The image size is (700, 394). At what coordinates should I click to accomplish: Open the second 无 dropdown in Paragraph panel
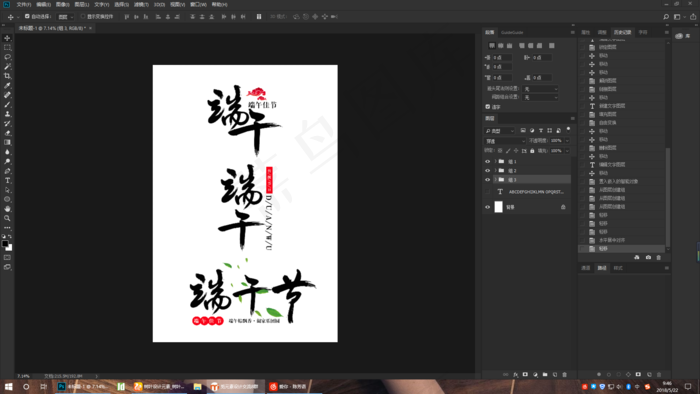point(541,97)
